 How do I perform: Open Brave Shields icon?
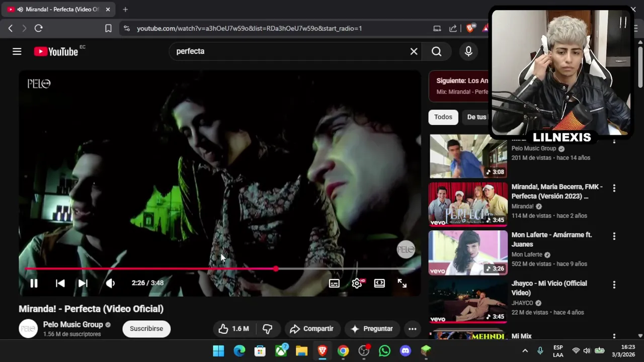(470, 29)
